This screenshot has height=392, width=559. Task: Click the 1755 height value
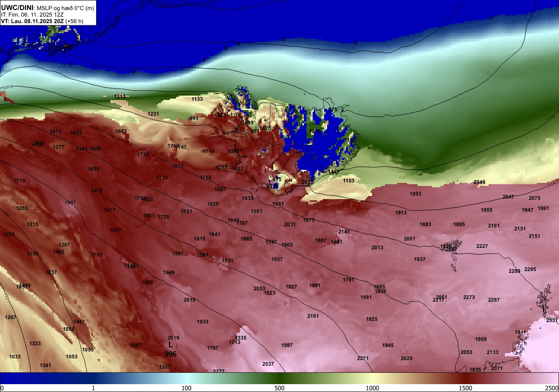click(206, 178)
